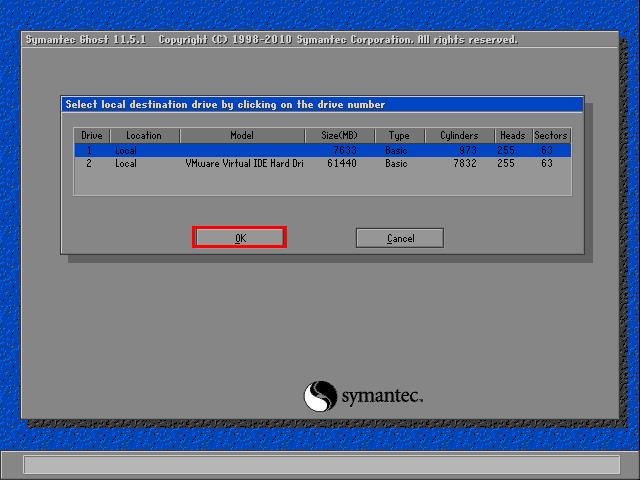Click sectors value 63 for drive 1

coord(547,151)
